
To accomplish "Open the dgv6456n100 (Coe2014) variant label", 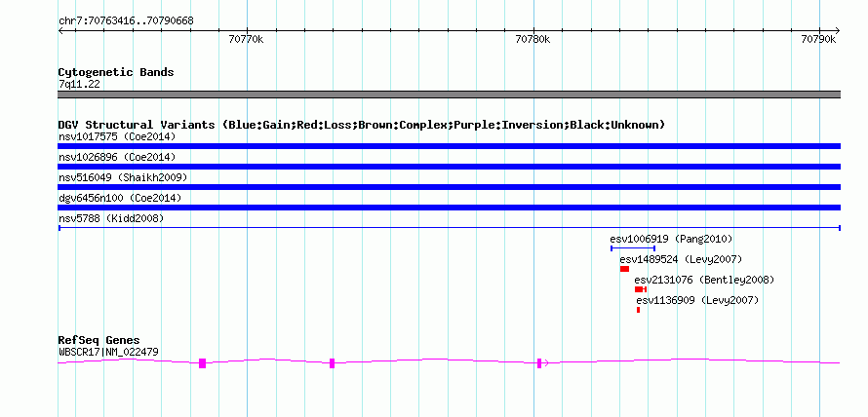I will 120,198.
